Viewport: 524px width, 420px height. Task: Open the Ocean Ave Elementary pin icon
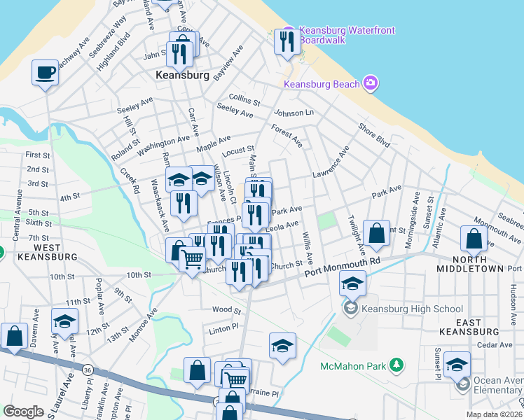pos(463,385)
